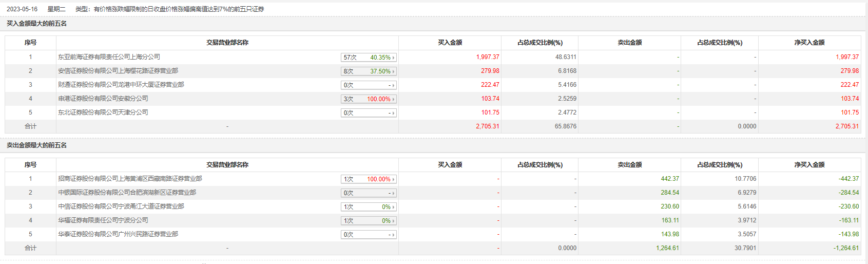Open 东亚前海证券 上海分公司 brokerage link
Viewport: 868px width, 264px height.
coord(109,57)
